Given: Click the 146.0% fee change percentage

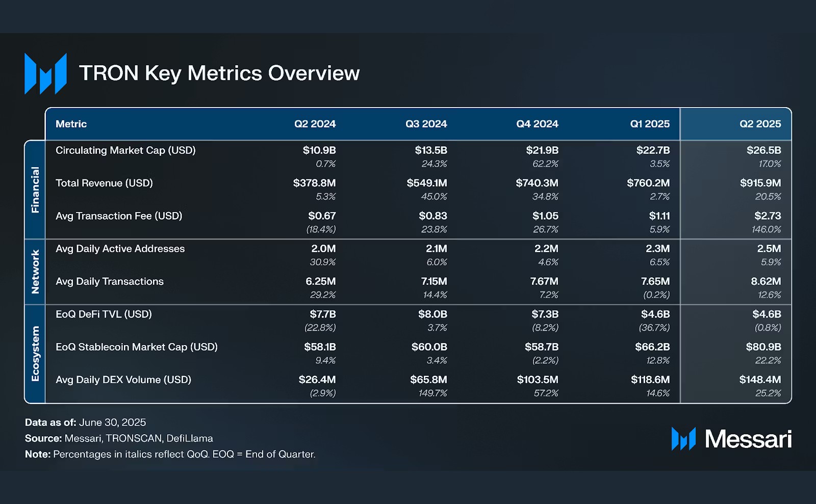Looking at the screenshot, I should click(x=767, y=229).
